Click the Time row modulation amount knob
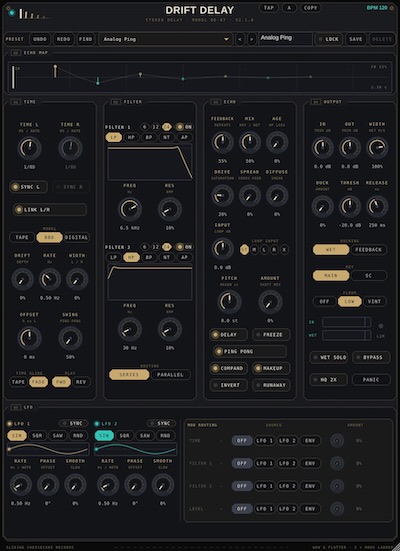400x551 pixels. point(337,441)
